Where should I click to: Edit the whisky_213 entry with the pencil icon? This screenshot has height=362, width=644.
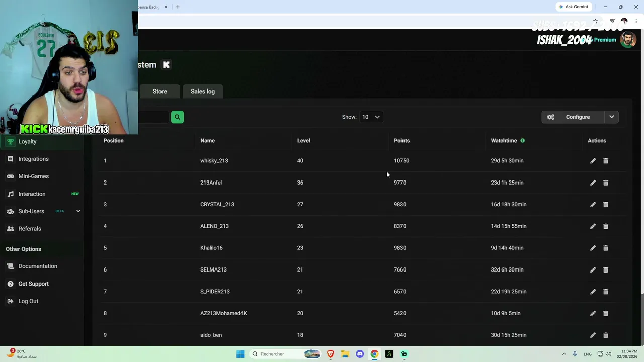593,161
